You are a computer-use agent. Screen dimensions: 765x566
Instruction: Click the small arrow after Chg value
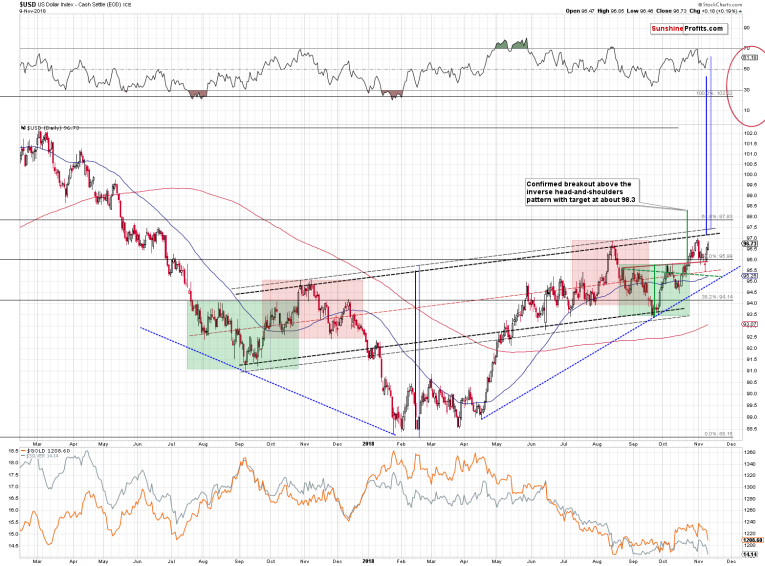[x=741, y=11]
